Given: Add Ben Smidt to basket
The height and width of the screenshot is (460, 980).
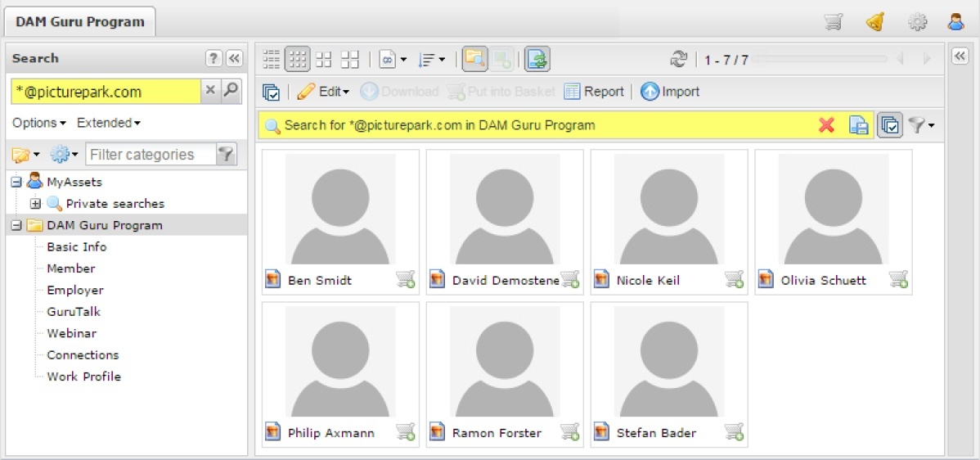Looking at the screenshot, I should point(406,280).
